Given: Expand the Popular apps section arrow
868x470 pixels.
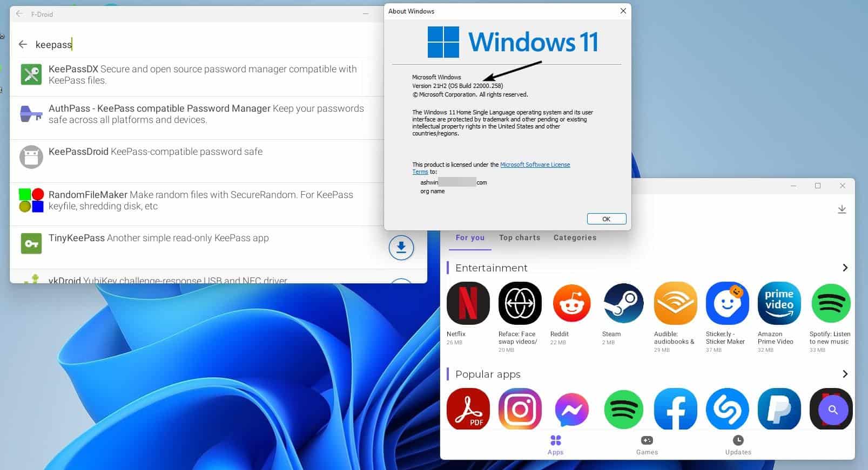Looking at the screenshot, I should coord(845,374).
